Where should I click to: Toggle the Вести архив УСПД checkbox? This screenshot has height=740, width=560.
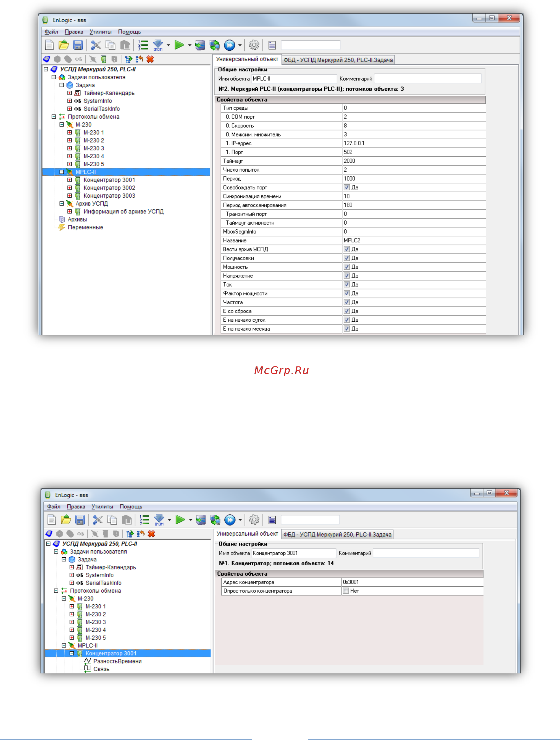click(346, 249)
